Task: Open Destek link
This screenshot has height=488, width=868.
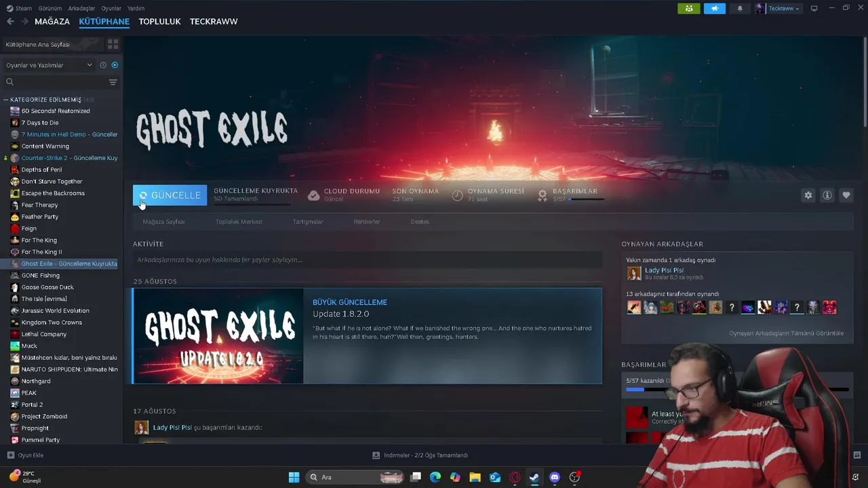Action: pos(420,222)
